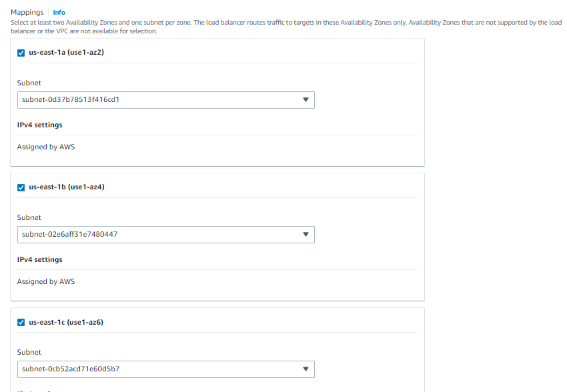
Task: Click the down arrow in us-east-1c subnet box
Action: [306, 369]
